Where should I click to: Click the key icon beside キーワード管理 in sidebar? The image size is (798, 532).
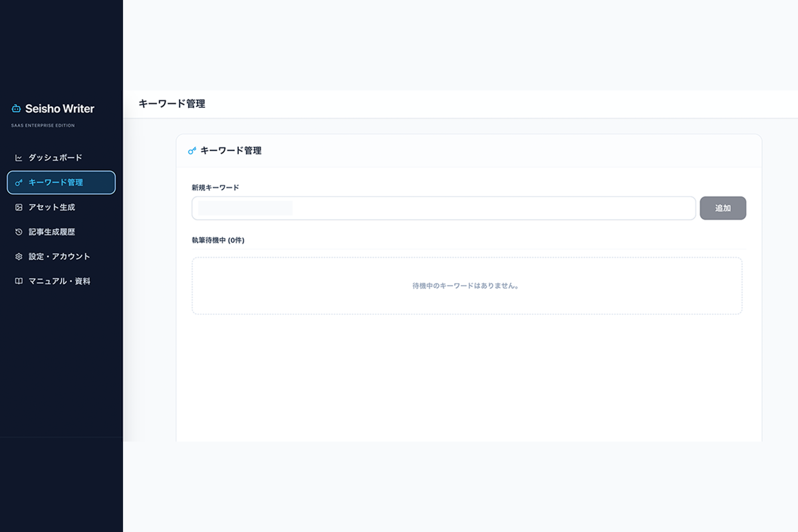coord(19,183)
